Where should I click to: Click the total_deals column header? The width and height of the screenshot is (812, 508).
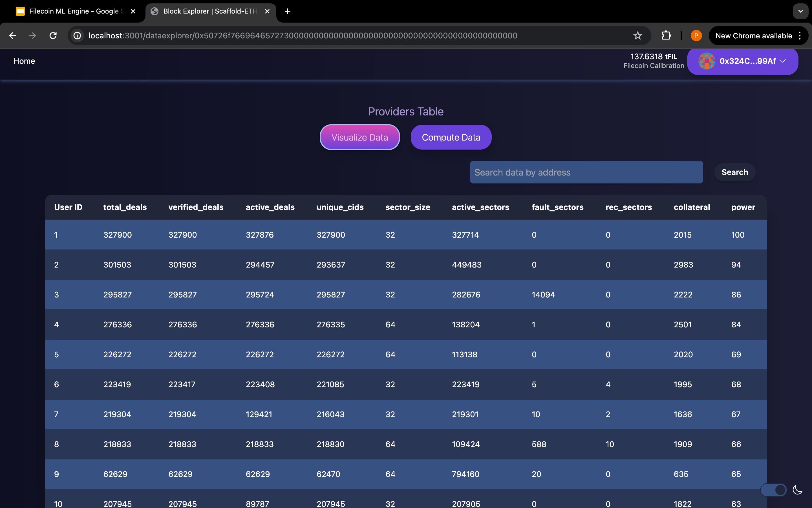pyautogui.click(x=125, y=207)
